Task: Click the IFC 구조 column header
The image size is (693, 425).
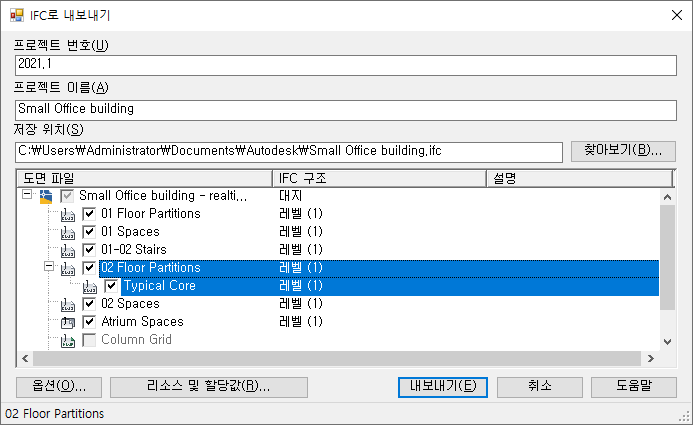Action: 378,178
